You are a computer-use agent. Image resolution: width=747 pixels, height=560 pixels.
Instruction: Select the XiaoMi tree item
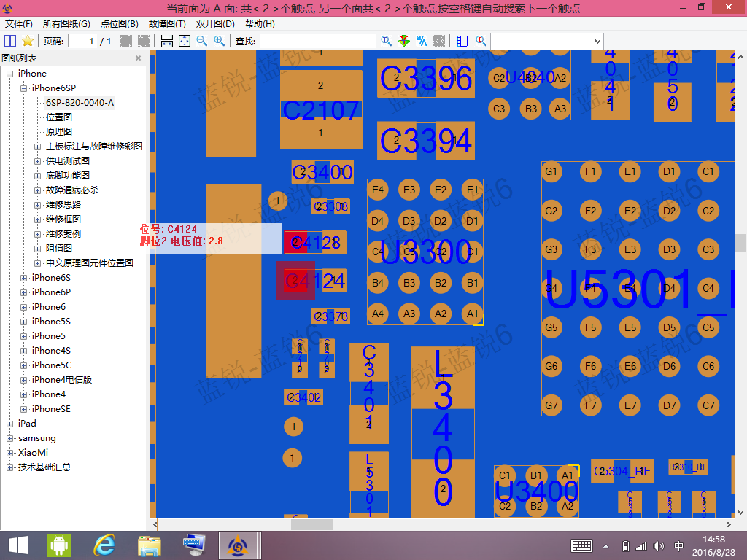33,453
